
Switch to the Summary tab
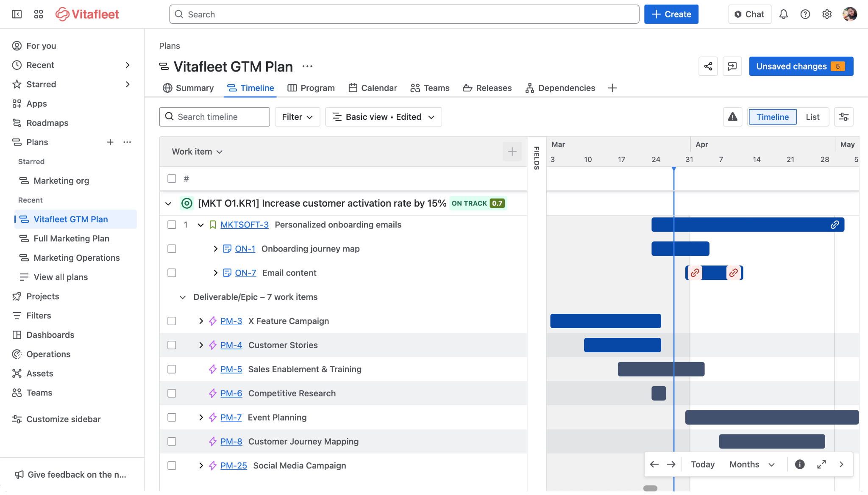(x=188, y=88)
